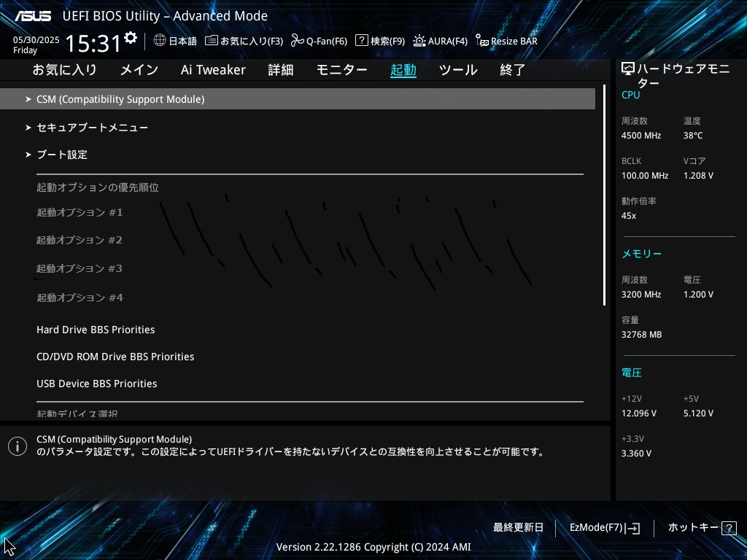Screen dimensions: 747x560
Task: Click the ブート設定 label
Action: 62,155
